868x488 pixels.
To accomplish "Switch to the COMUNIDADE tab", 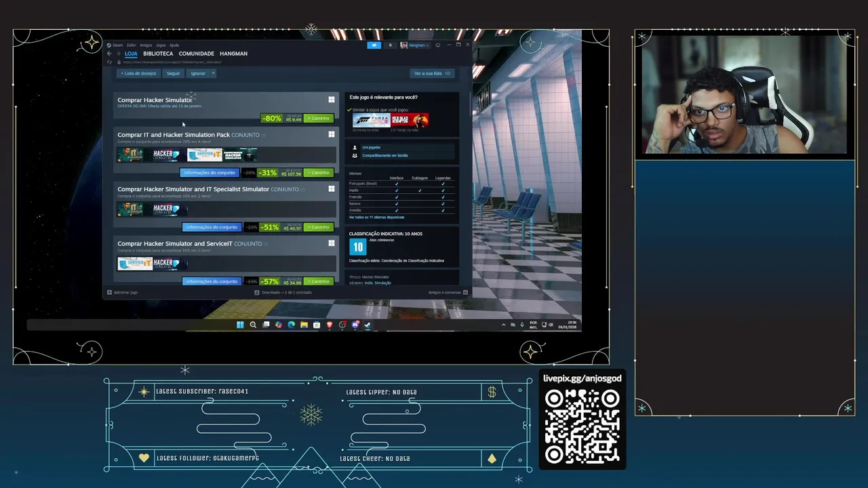I will pos(197,54).
